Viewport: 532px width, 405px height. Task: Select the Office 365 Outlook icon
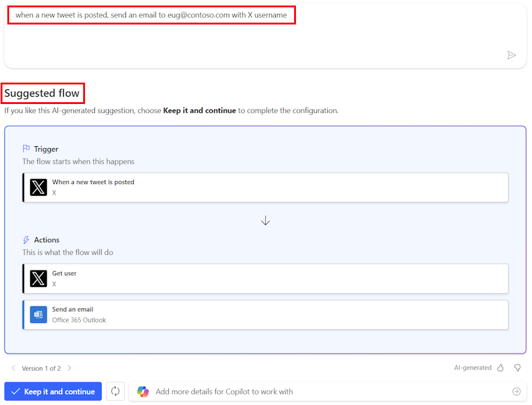pyautogui.click(x=38, y=314)
